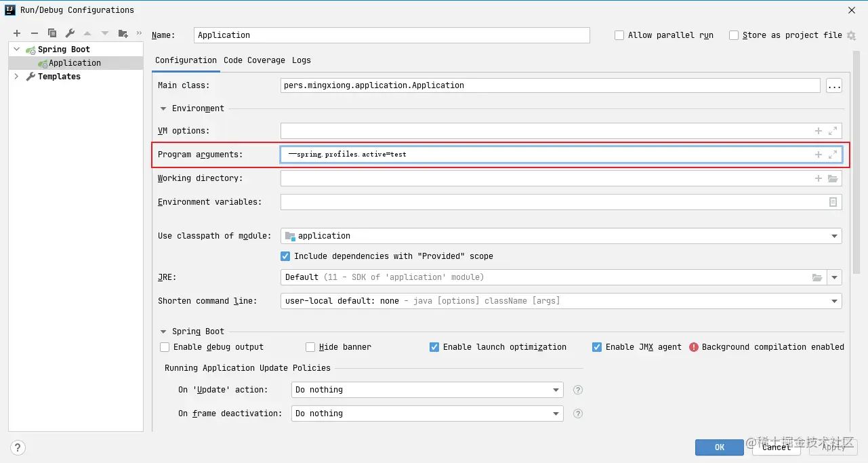
Task: Switch to the Code Coverage tab
Action: [x=254, y=60]
